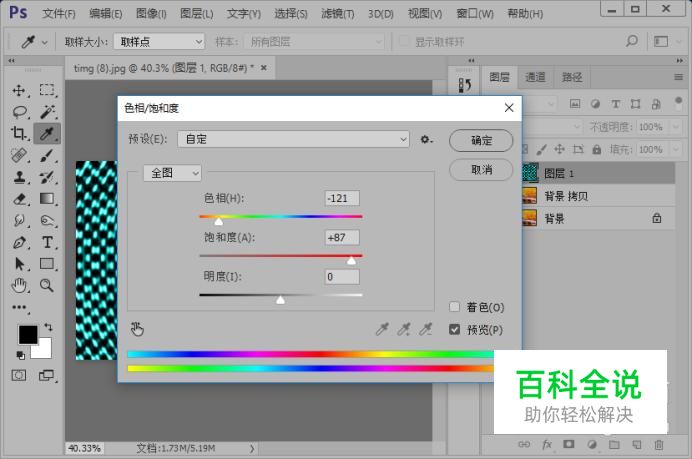This screenshot has width=692, height=459.
Task: Expand the 全图 channel range dropdown
Action: [x=173, y=173]
